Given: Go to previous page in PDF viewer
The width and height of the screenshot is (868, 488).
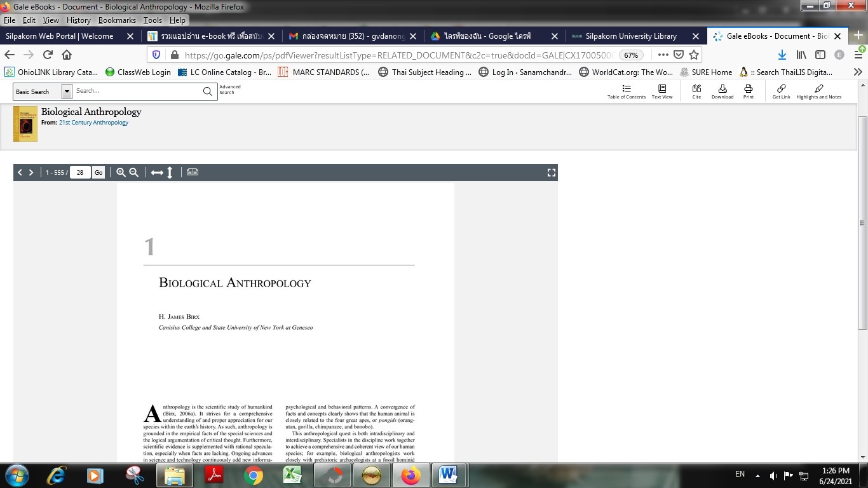Looking at the screenshot, I should click(20, 172).
